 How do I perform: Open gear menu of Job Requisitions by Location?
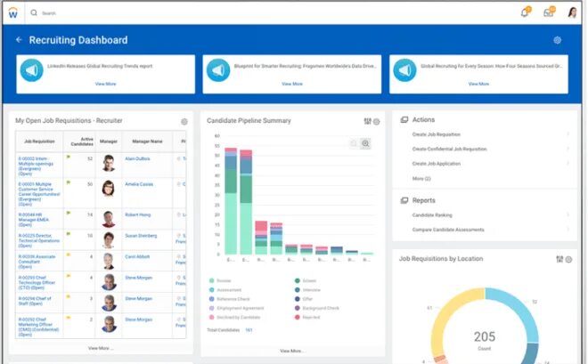(x=568, y=260)
